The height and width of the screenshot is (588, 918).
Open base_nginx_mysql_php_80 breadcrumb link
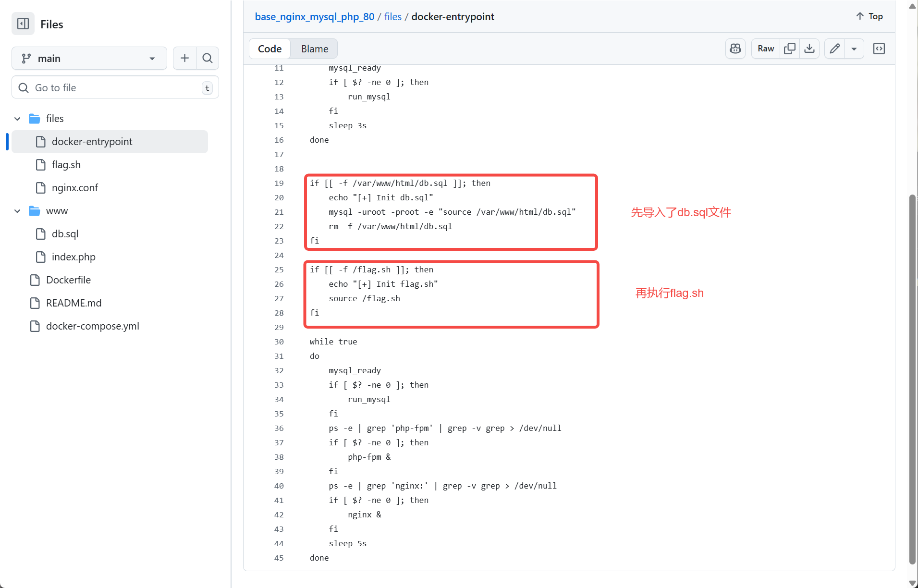314,17
